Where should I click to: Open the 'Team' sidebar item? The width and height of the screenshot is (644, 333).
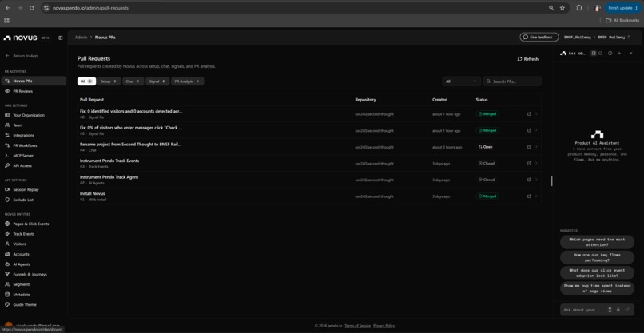pos(34,125)
